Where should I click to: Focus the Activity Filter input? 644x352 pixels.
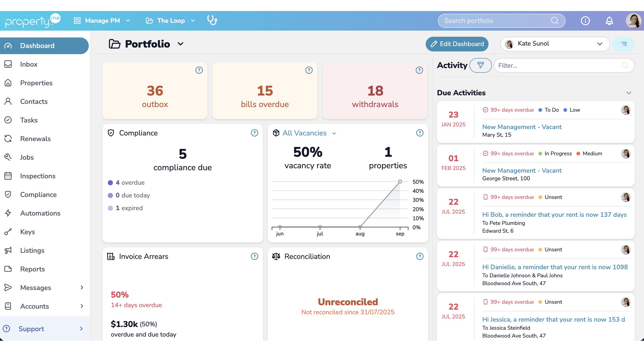pos(564,65)
